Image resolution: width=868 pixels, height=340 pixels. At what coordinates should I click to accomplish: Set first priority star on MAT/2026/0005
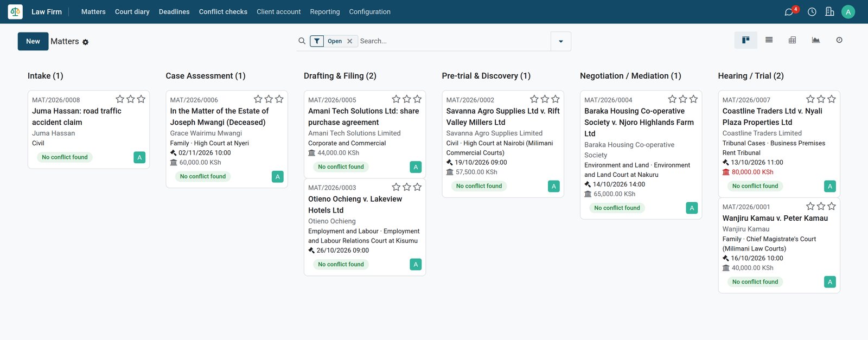(x=396, y=99)
